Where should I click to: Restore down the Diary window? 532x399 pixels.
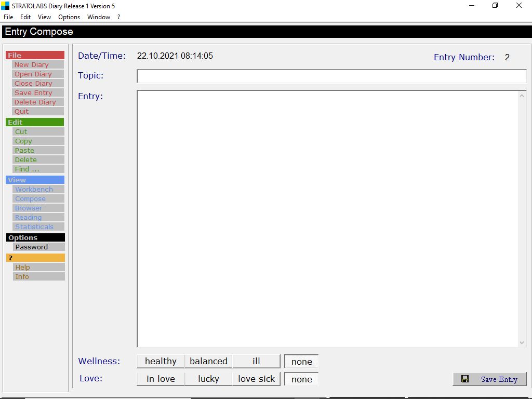click(495, 6)
